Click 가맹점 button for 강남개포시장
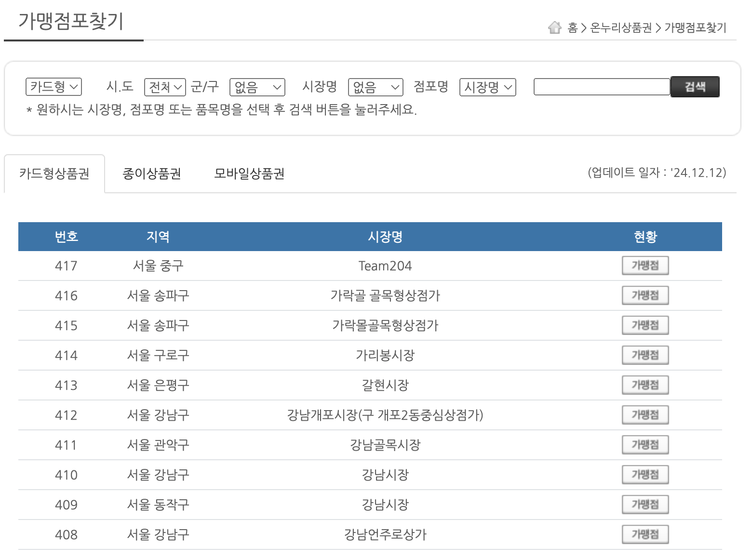This screenshot has height=560, width=752. tap(645, 415)
